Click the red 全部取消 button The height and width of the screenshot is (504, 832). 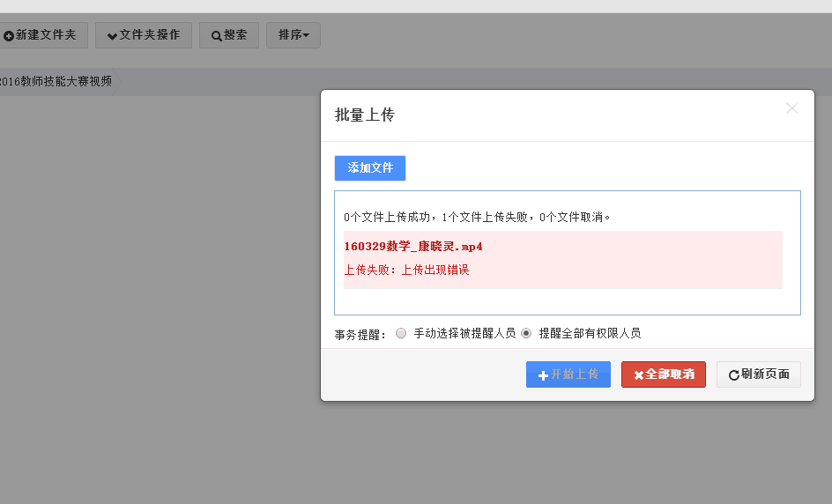tap(664, 374)
